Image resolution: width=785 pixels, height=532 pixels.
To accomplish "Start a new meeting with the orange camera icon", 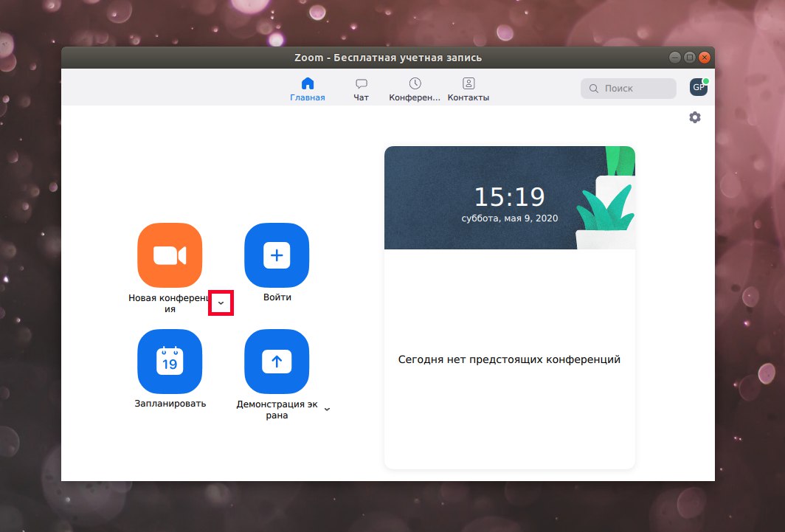I will (x=170, y=255).
